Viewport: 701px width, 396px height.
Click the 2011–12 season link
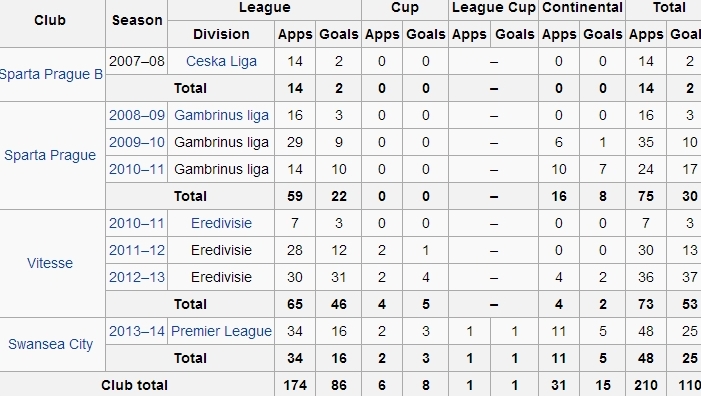click(x=137, y=250)
